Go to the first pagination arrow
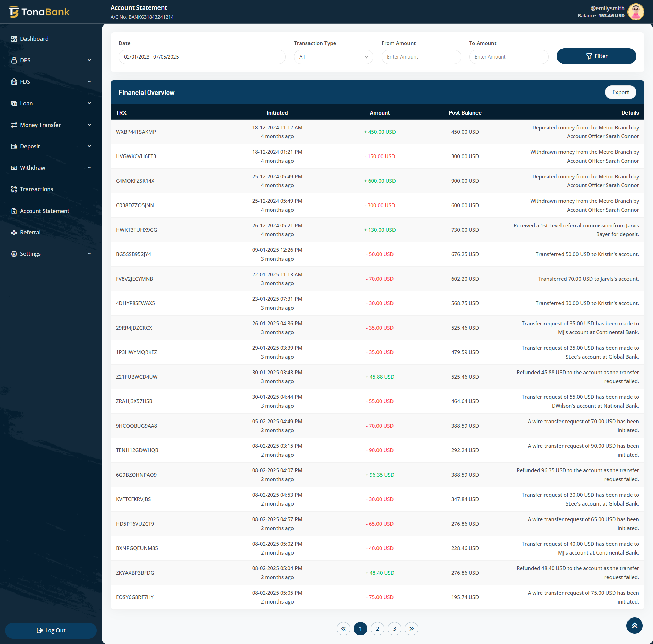Viewport: 653px width, 644px height. pos(343,629)
